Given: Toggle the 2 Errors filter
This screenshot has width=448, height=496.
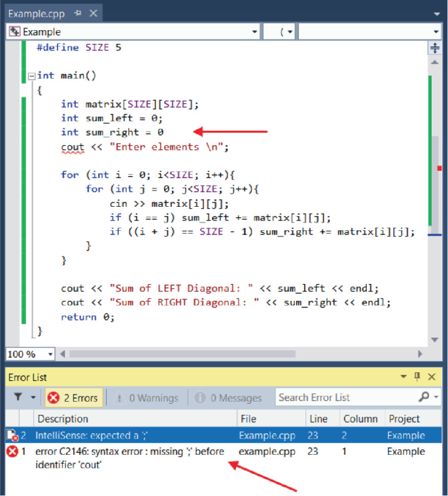Looking at the screenshot, I should (73, 398).
